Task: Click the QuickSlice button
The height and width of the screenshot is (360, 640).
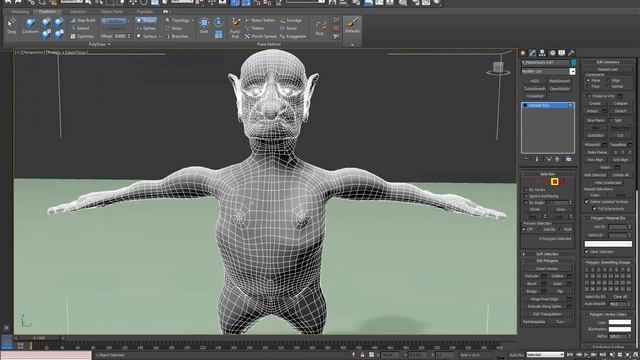Action: [596, 136]
